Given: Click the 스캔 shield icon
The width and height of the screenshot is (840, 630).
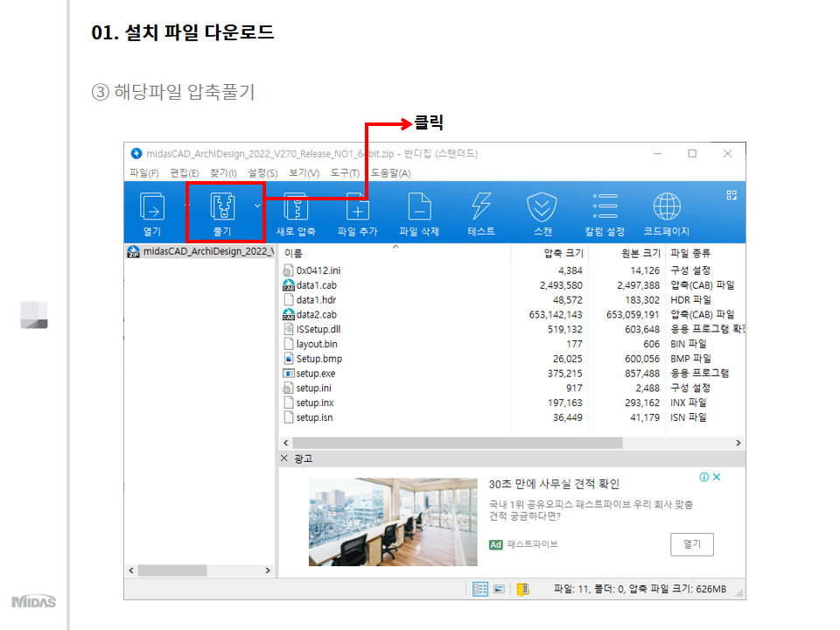Looking at the screenshot, I should (542, 206).
